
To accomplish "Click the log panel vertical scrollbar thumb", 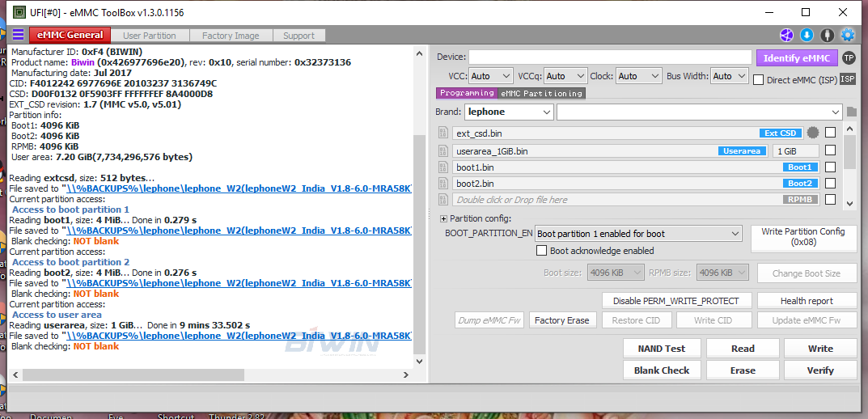I will tap(420, 243).
